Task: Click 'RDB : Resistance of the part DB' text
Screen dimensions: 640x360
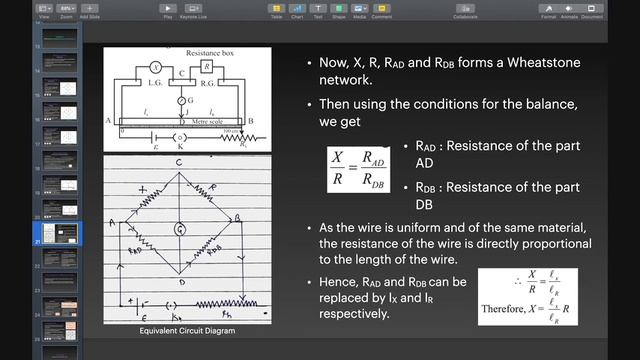Action: [498, 196]
